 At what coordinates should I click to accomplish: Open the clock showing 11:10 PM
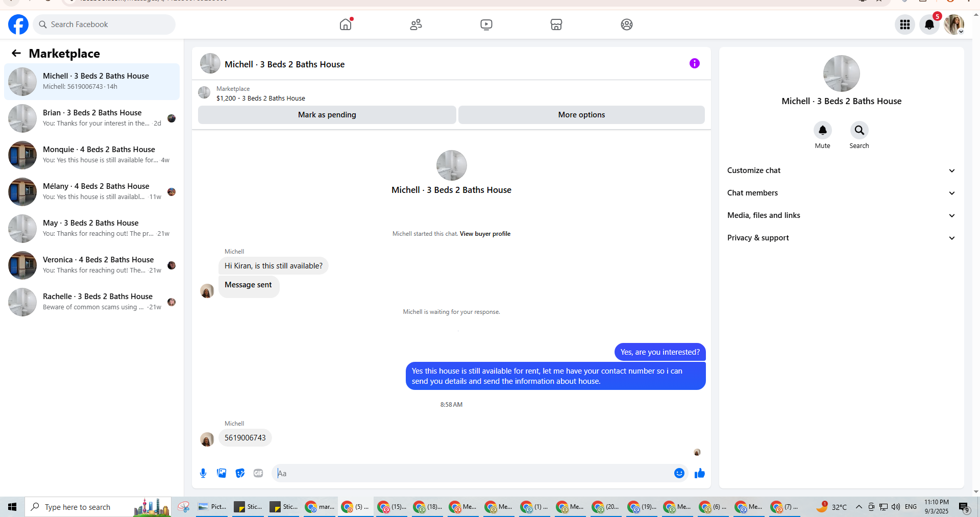click(937, 507)
